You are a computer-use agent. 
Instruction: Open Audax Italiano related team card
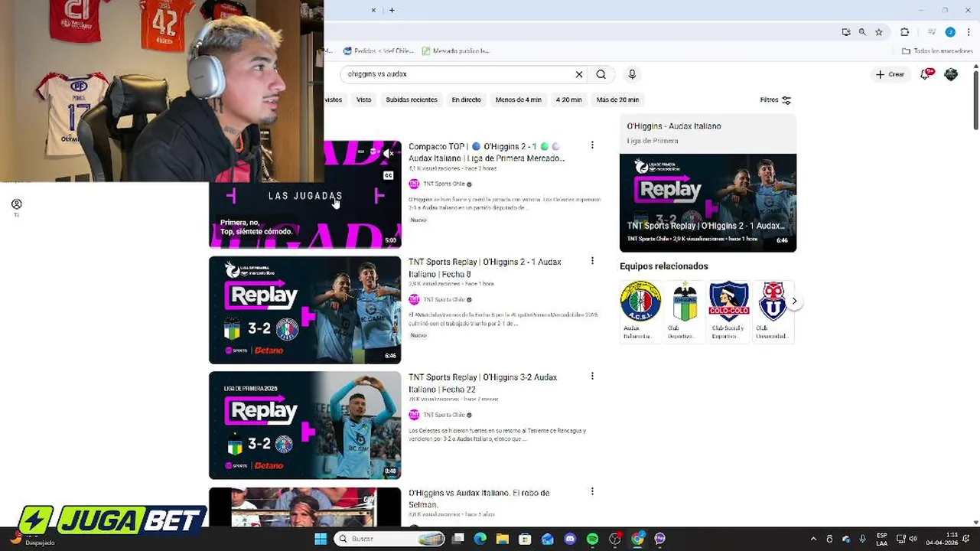click(x=640, y=311)
